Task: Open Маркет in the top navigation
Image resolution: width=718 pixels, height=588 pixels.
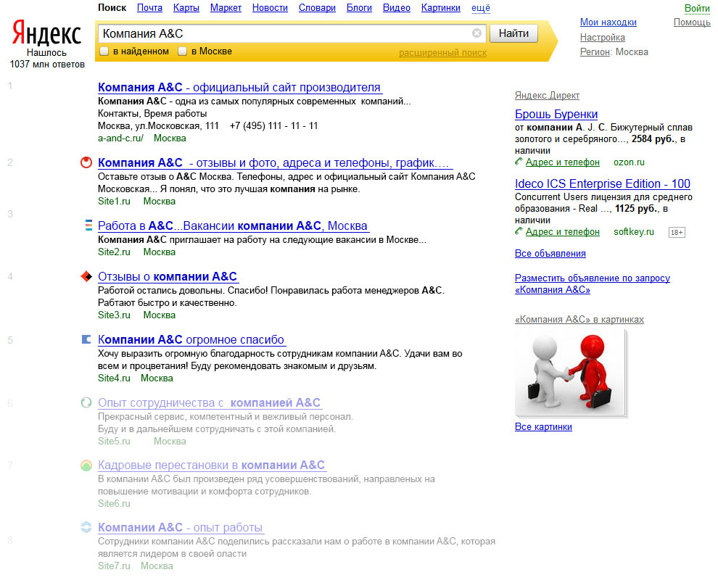Action: coord(226,8)
